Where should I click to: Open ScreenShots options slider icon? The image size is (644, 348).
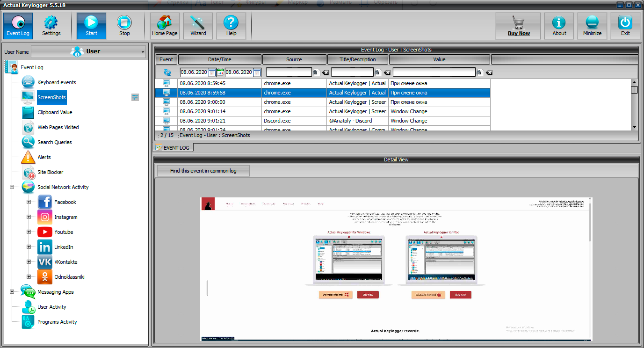coord(135,97)
